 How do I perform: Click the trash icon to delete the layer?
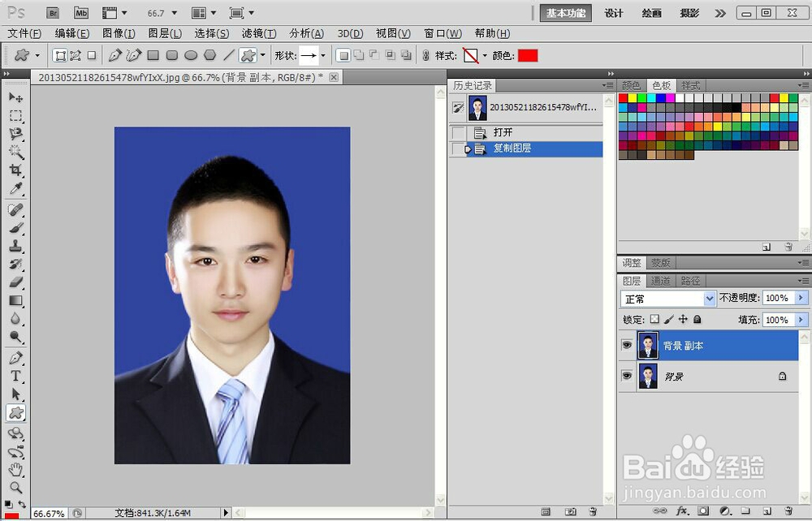pos(788,510)
